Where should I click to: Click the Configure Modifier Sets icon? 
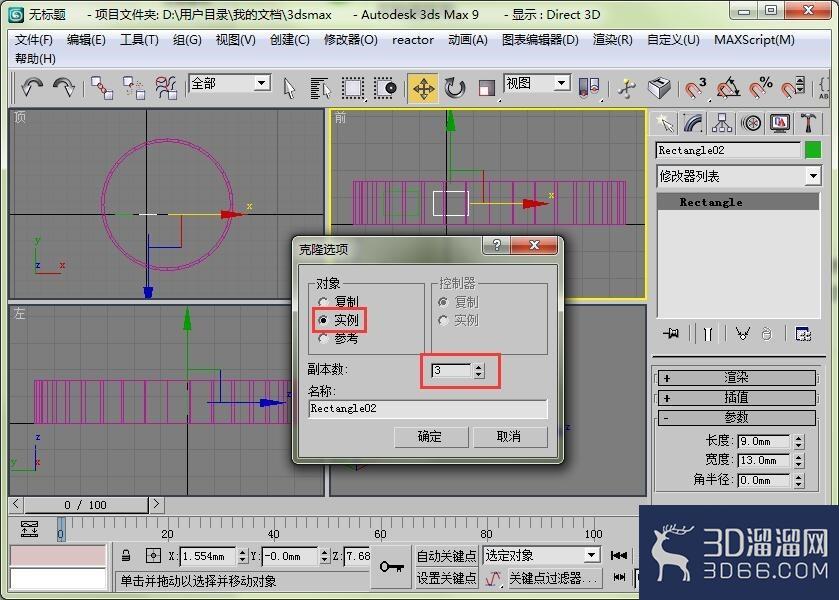(803, 334)
